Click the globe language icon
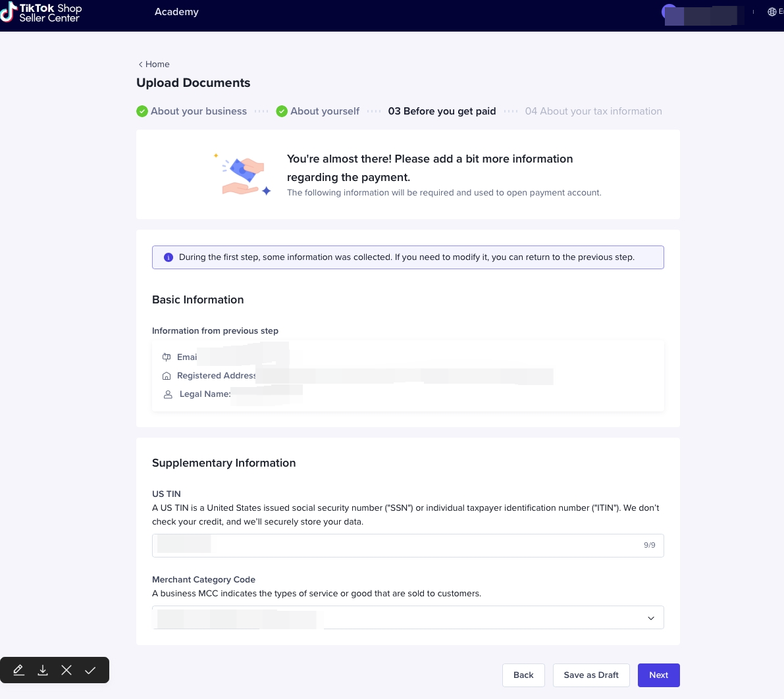The height and width of the screenshot is (699, 784). (x=772, y=12)
